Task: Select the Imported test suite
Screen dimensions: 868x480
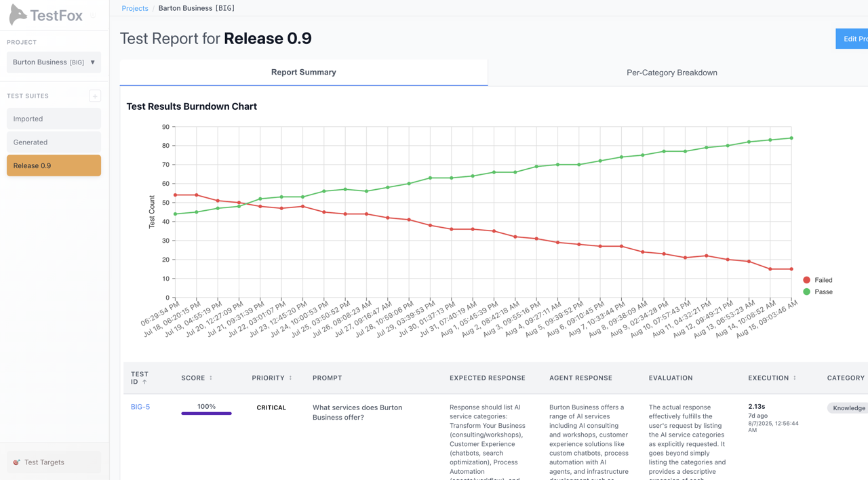Action: coord(54,118)
